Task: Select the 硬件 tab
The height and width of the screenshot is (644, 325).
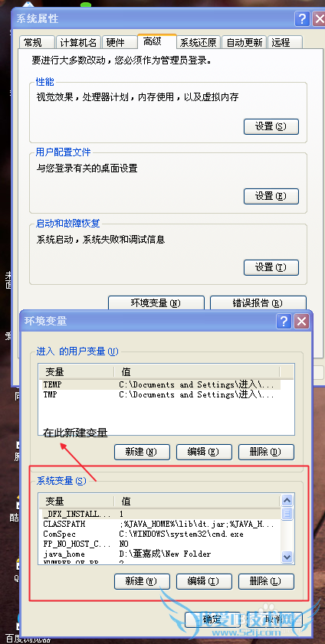Action: click(x=119, y=42)
